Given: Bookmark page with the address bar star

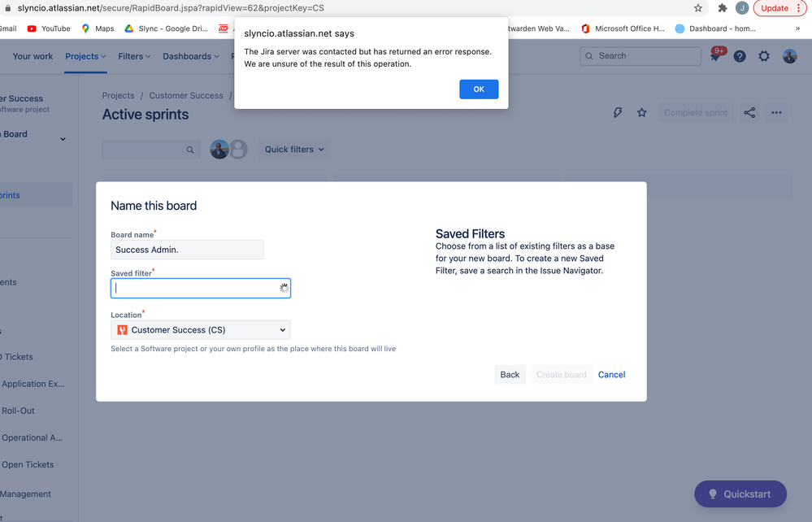Looking at the screenshot, I should (x=697, y=8).
